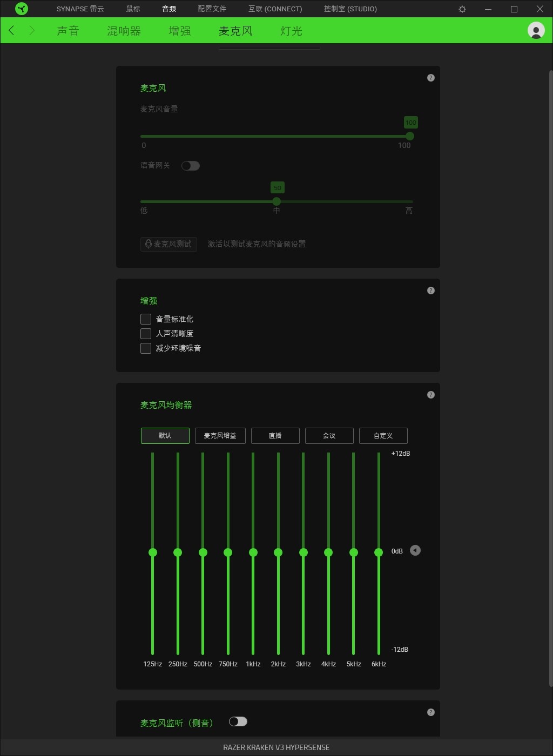Click the 麦克风测试 button
Image resolution: width=553 pixels, height=756 pixels.
tap(168, 244)
